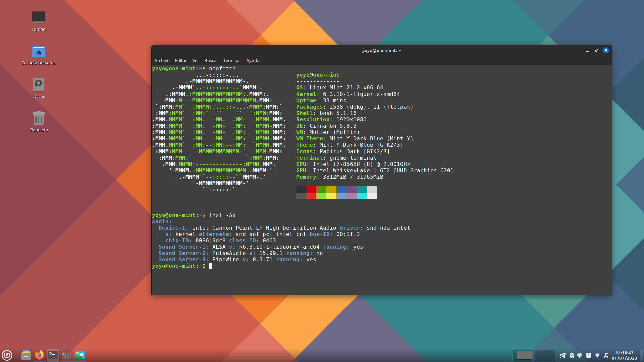Open the Editar menu
The image size is (644, 362).
coord(181,61)
